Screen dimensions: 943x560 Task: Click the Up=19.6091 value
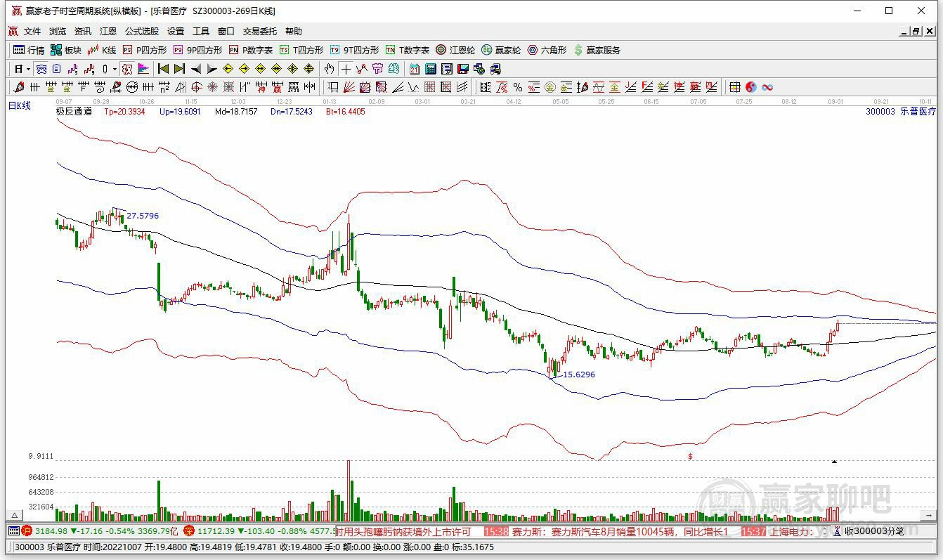180,111
